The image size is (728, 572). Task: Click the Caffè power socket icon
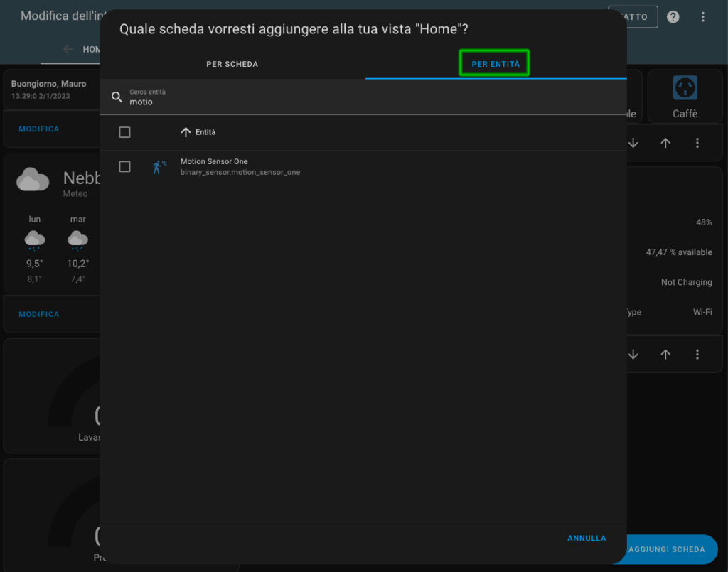[685, 88]
